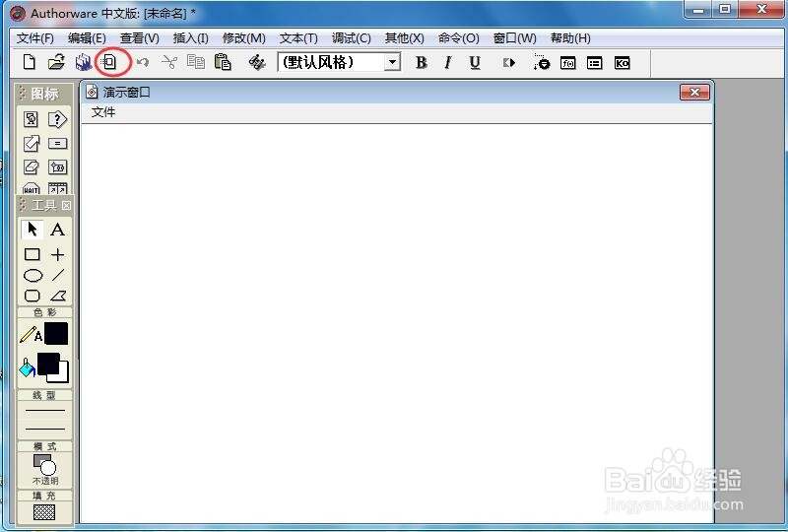Image resolution: width=788 pixels, height=532 pixels.
Task: Open a file with folder icon
Action: click(x=56, y=62)
